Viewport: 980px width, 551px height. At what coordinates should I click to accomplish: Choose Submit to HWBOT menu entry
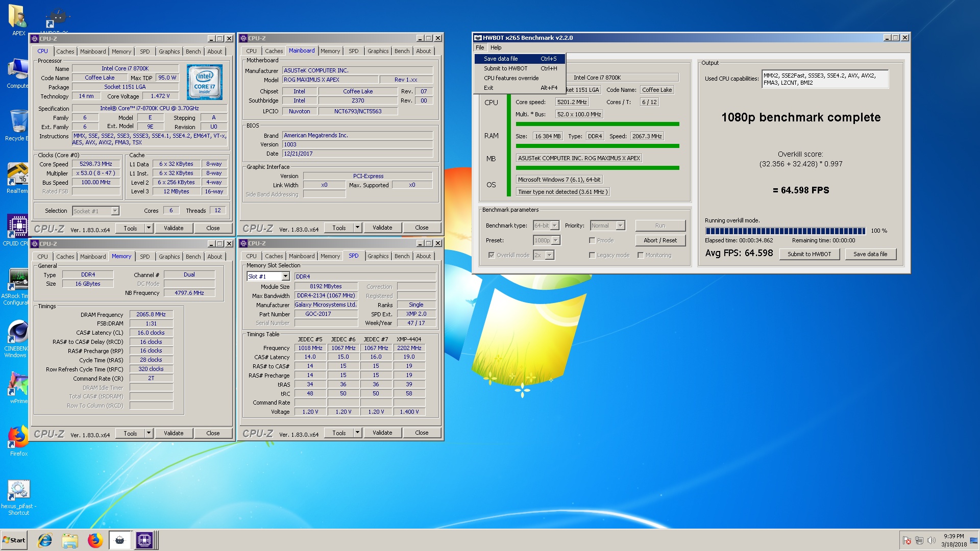tap(520, 68)
